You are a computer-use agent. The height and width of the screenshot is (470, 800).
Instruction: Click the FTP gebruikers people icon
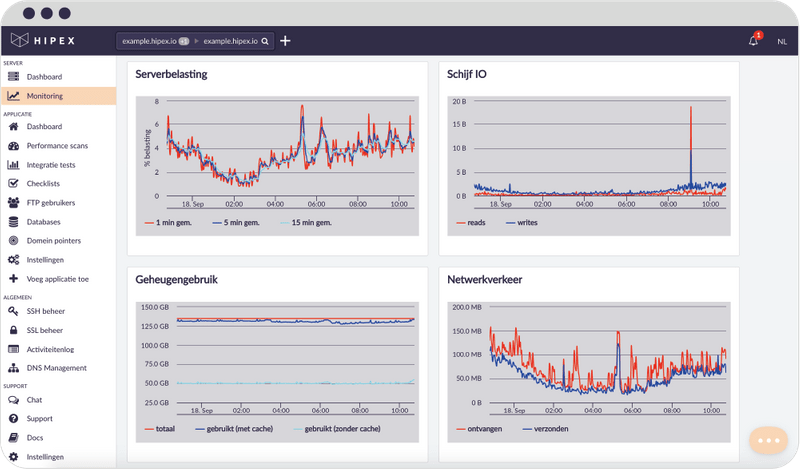tap(13, 203)
